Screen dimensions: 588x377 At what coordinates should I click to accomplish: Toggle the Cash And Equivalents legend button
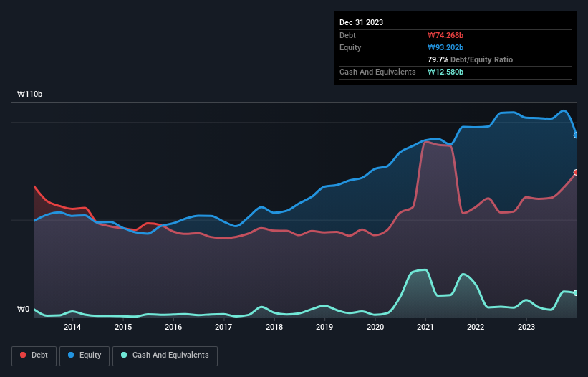165,355
